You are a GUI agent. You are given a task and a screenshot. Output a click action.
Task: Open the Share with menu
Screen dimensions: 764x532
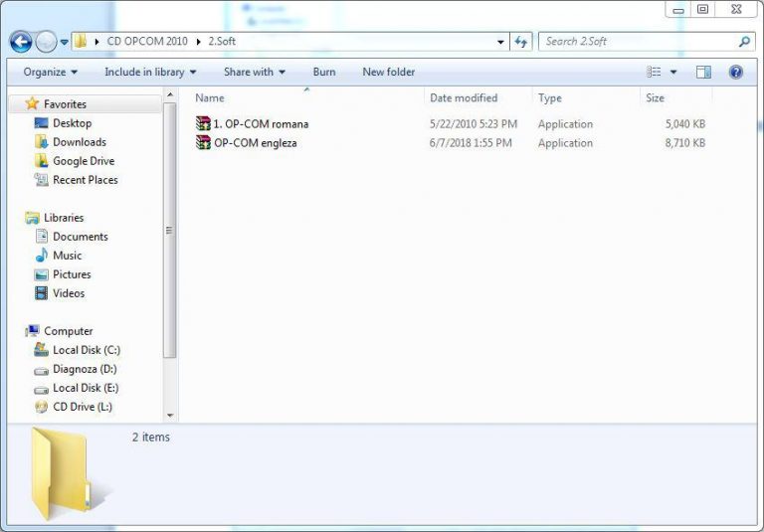point(255,73)
